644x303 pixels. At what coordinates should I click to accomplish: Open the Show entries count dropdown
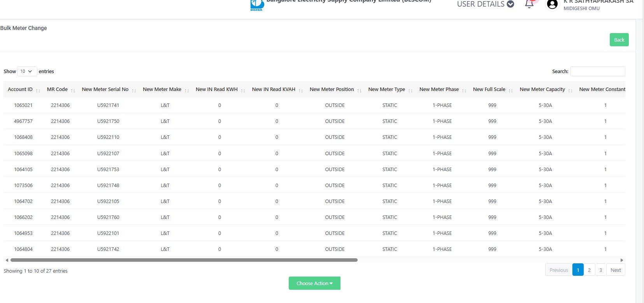[x=27, y=72]
